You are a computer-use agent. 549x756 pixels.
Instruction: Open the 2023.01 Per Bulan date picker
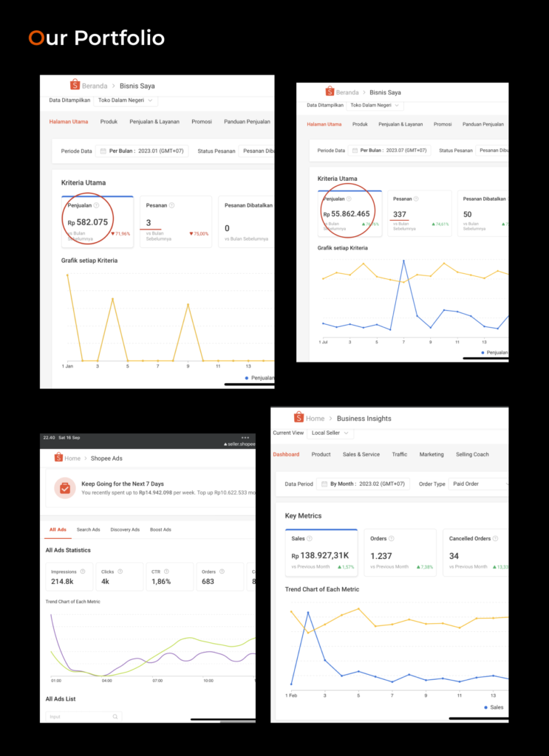143,151
